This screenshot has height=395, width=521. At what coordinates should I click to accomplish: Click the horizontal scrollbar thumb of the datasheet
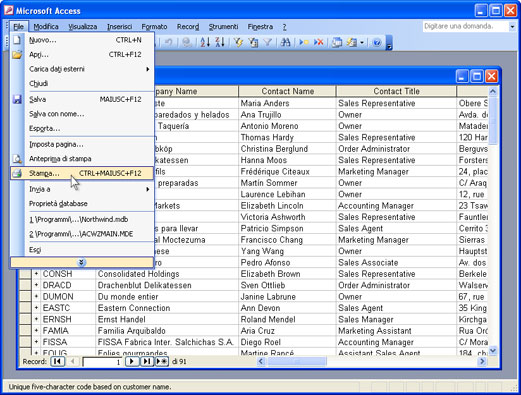297,361
